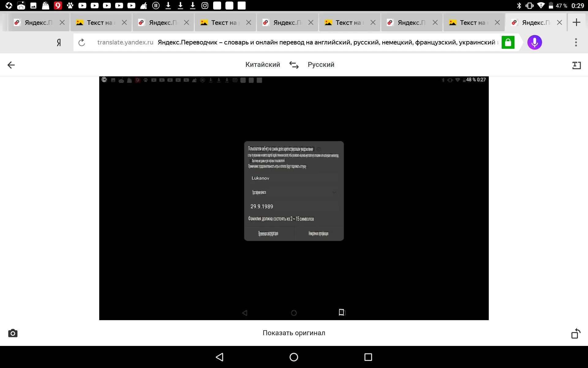Activate the purple microphone voice search

(534, 42)
